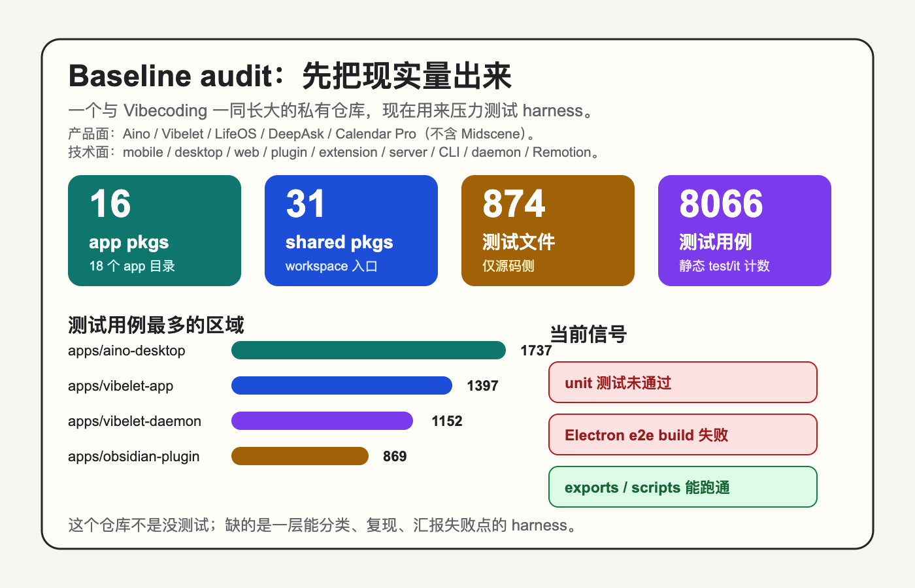Select the blue '31 shared pkgs' card
The width and height of the screenshot is (915, 588).
(351, 231)
